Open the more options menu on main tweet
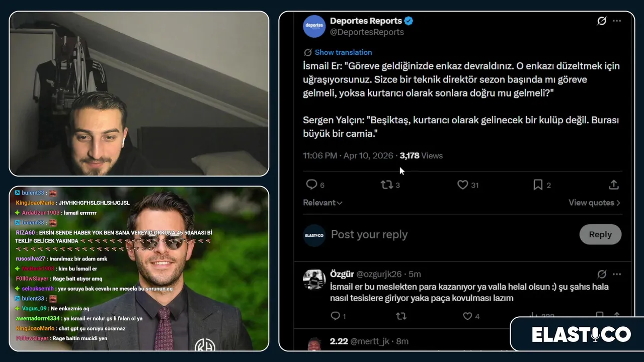Screen dimensions: 644x362 [x=617, y=21]
